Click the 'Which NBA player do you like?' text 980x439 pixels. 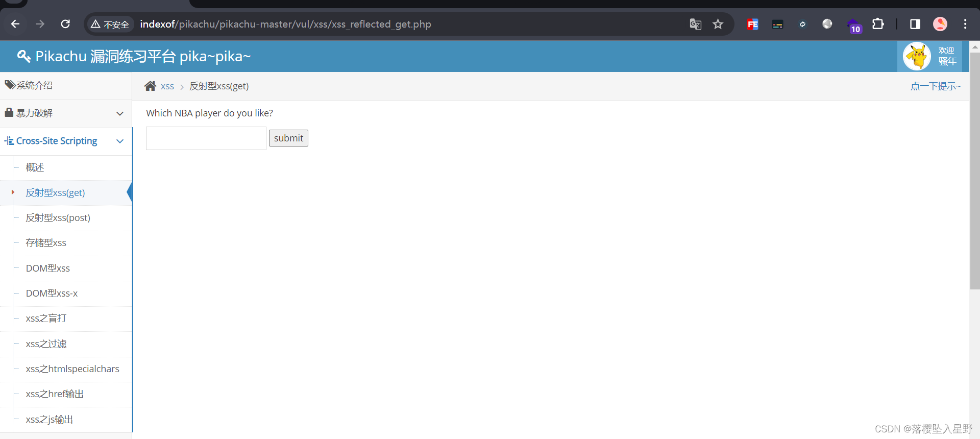click(210, 113)
